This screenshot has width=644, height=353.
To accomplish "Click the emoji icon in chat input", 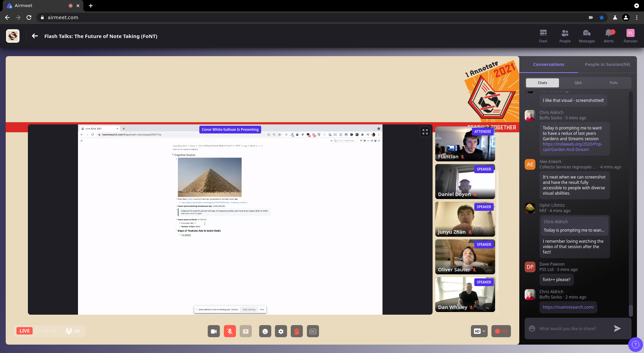I will pos(532,328).
